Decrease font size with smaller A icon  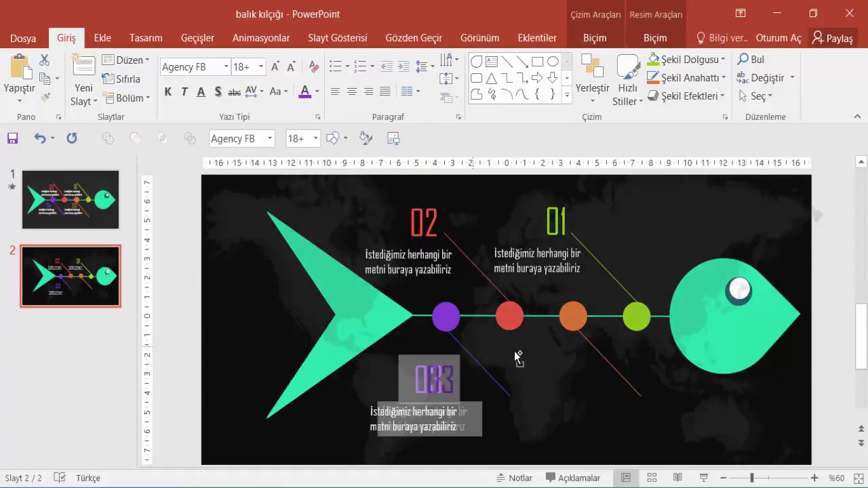tap(291, 66)
